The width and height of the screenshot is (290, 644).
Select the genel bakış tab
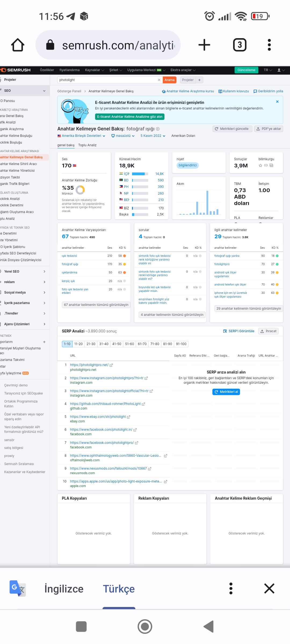coord(66,145)
